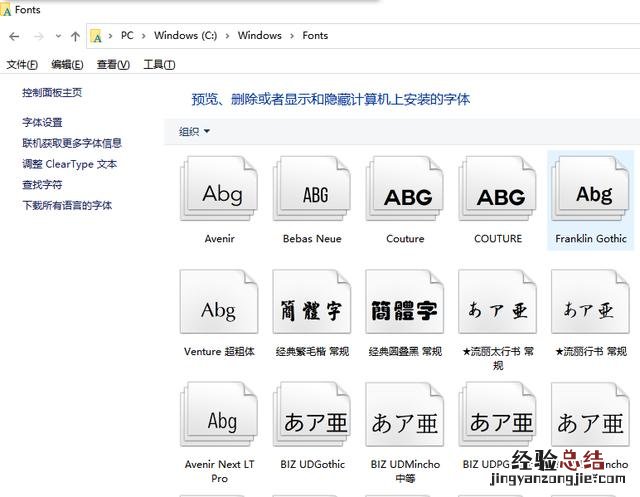Screen dimensions: 640x497
Task: Open the Avenir font icon
Action: tap(219, 194)
